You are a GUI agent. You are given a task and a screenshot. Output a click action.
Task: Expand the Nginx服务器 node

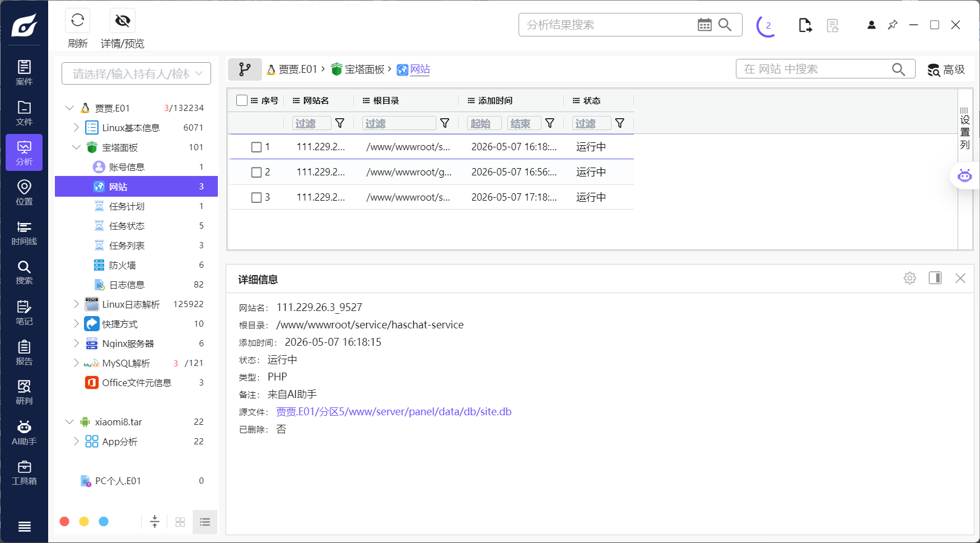[76, 344]
